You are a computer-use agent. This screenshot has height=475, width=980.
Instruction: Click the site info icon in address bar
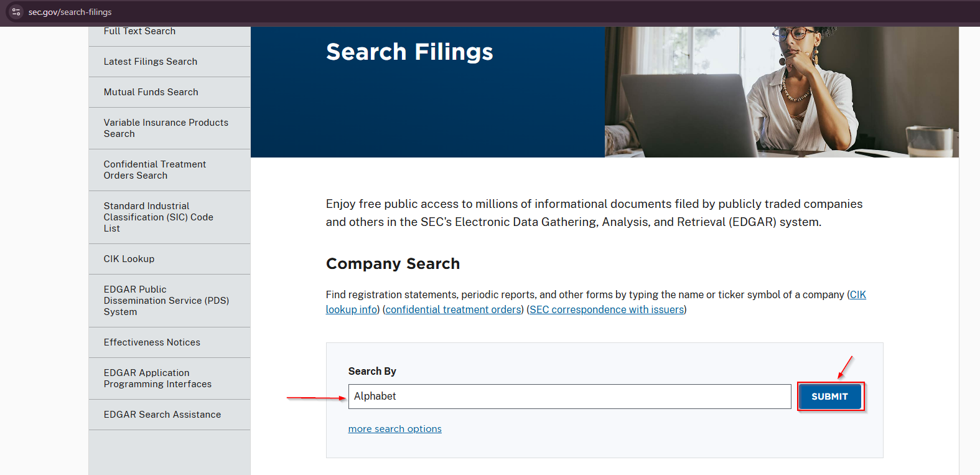coord(16,12)
